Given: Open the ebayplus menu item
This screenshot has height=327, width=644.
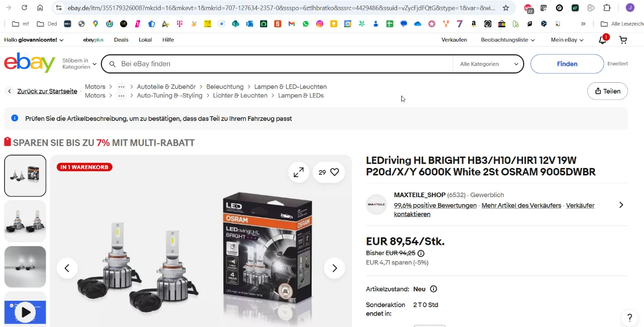Looking at the screenshot, I should coord(93,40).
